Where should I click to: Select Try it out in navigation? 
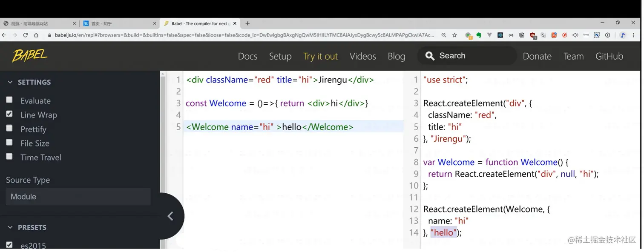click(x=320, y=56)
